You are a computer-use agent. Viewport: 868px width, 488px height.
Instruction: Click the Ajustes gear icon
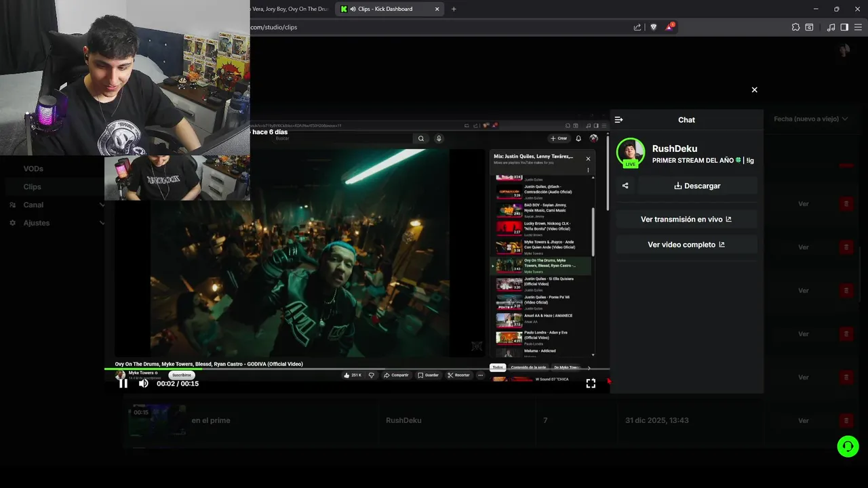point(12,223)
